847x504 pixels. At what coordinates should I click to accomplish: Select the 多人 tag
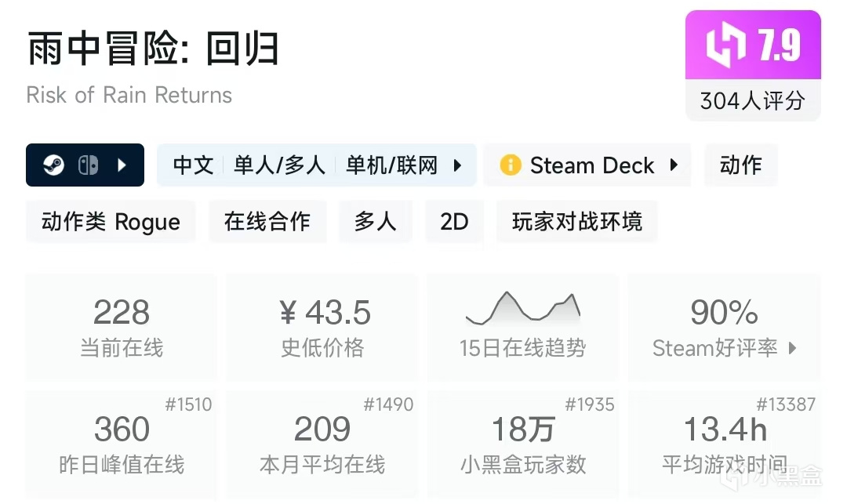[x=375, y=222]
